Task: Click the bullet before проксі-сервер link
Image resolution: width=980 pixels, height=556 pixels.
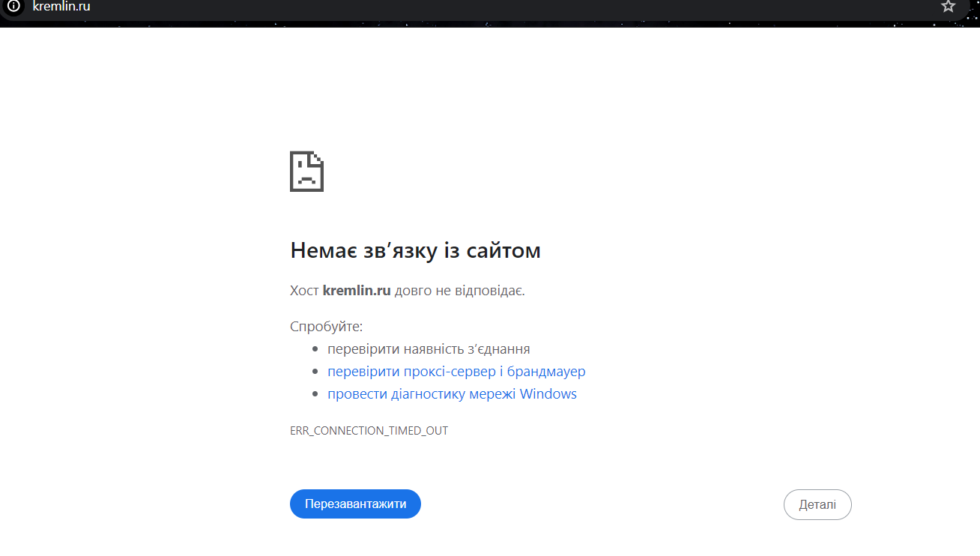Action: click(315, 372)
